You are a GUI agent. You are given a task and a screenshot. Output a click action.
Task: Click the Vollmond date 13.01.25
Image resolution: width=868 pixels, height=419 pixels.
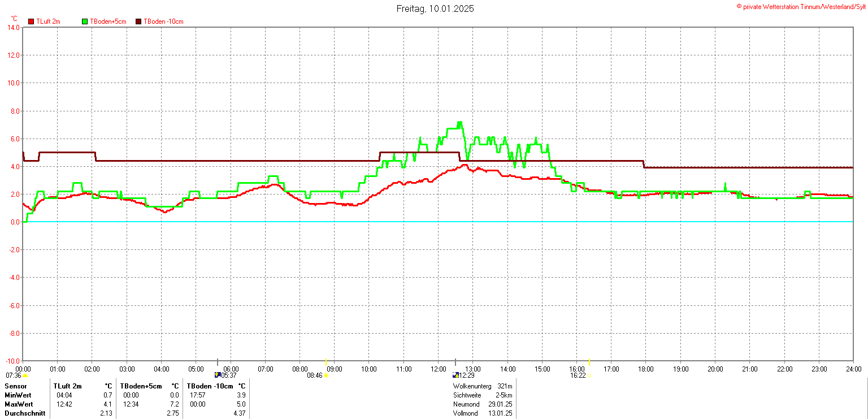pos(501,413)
